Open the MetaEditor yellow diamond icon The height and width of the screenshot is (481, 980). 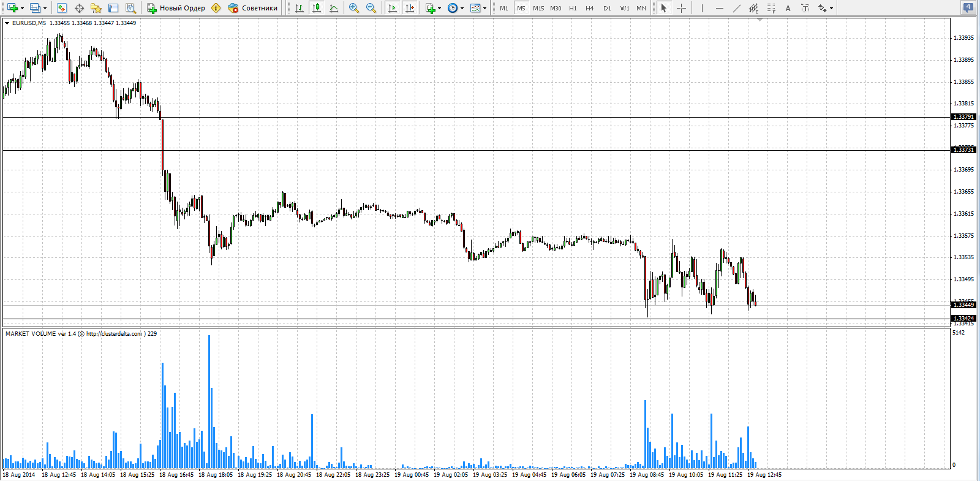point(216,8)
